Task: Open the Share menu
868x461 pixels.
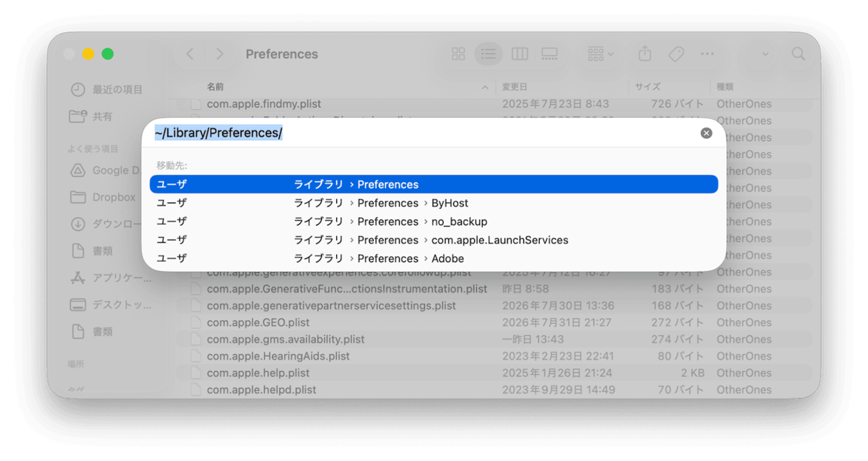Action: point(645,54)
